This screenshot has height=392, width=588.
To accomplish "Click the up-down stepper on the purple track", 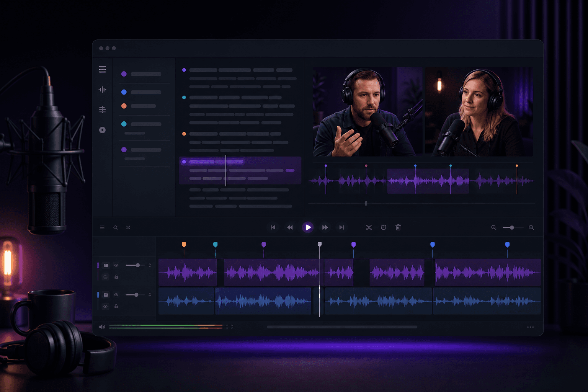I will point(150,265).
